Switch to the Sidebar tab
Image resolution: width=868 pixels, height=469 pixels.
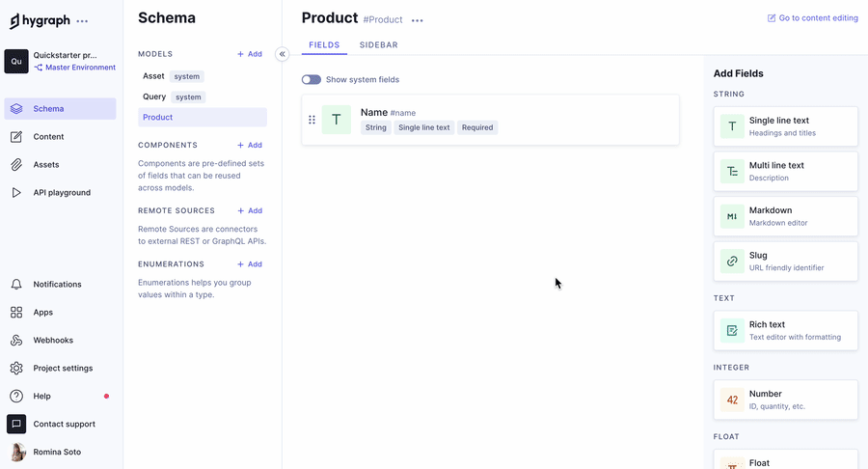(378, 45)
